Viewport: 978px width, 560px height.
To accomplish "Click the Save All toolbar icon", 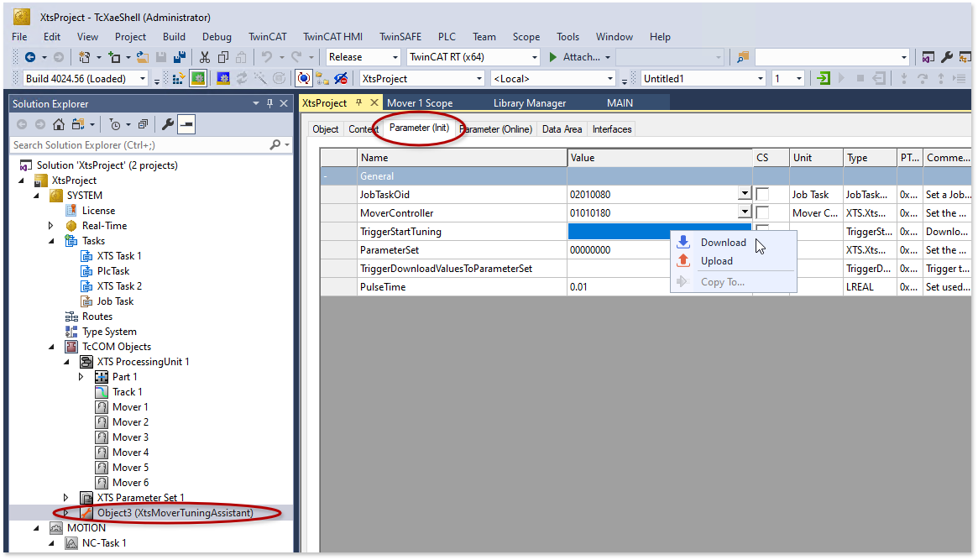I will [180, 57].
